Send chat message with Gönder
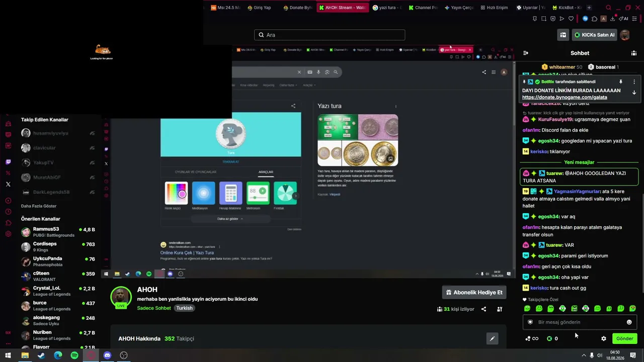Screen dimensions: 644x362 click(x=624, y=338)
